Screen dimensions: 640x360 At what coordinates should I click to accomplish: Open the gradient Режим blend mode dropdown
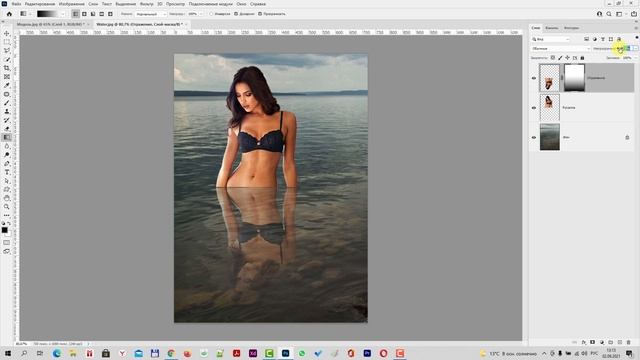click(x=151, y=14)
